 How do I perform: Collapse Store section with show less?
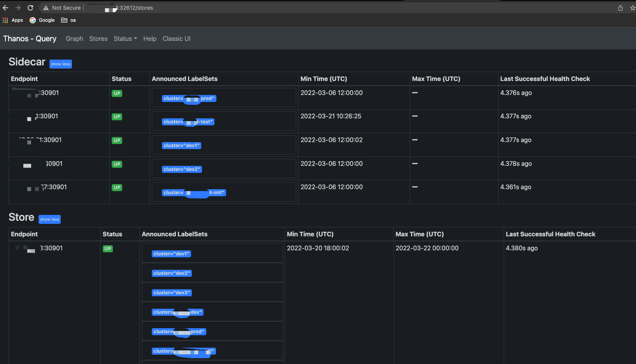50,219
